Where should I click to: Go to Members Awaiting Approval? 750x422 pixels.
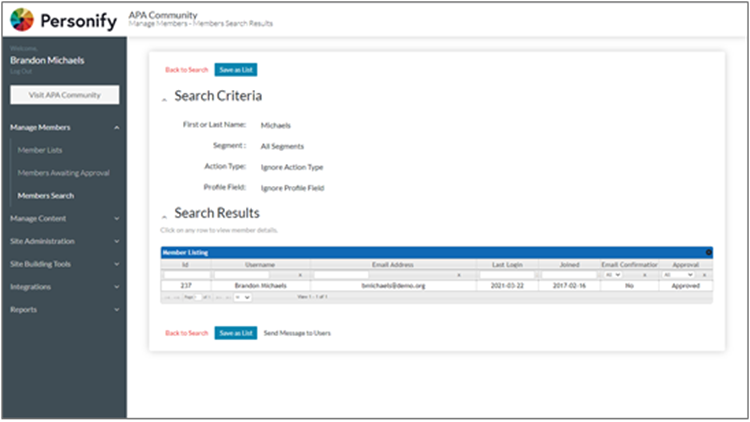[63, 173]
